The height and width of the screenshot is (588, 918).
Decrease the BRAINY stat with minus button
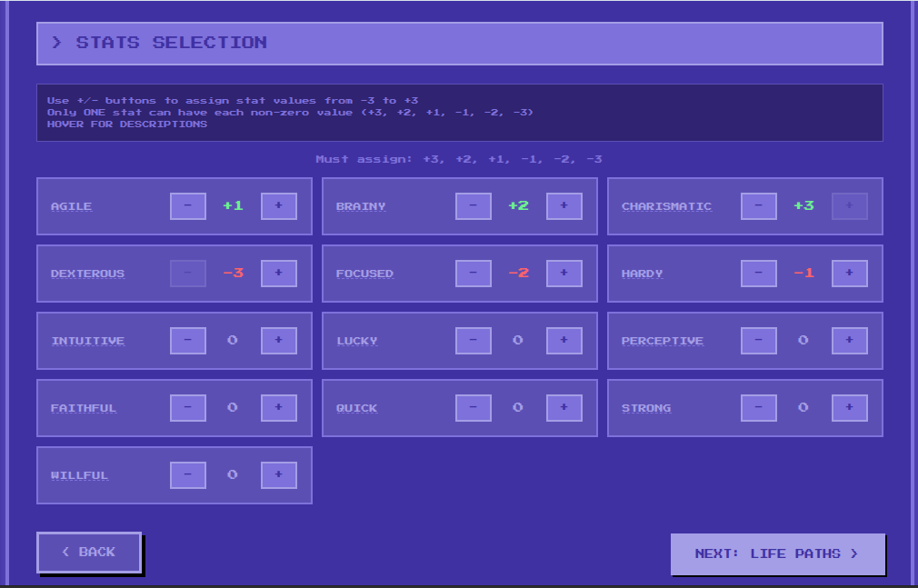[473, 206]
